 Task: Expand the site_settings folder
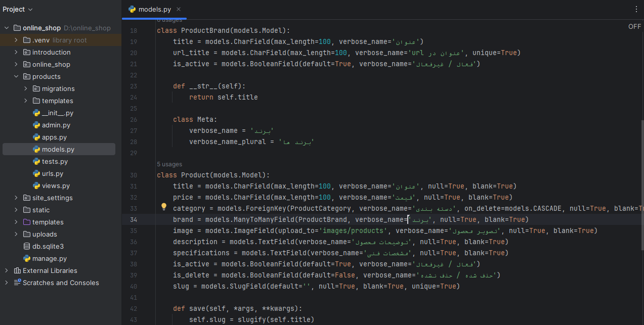(16, 198)
